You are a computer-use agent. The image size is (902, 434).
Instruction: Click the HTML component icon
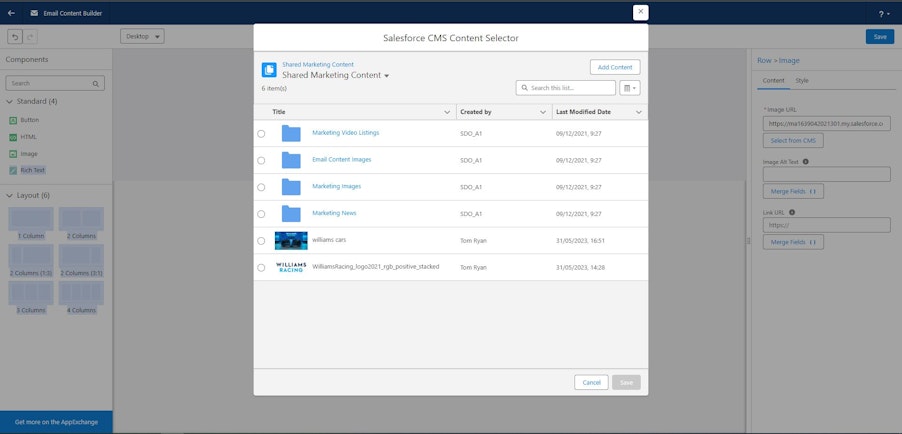tap(13, 138)
